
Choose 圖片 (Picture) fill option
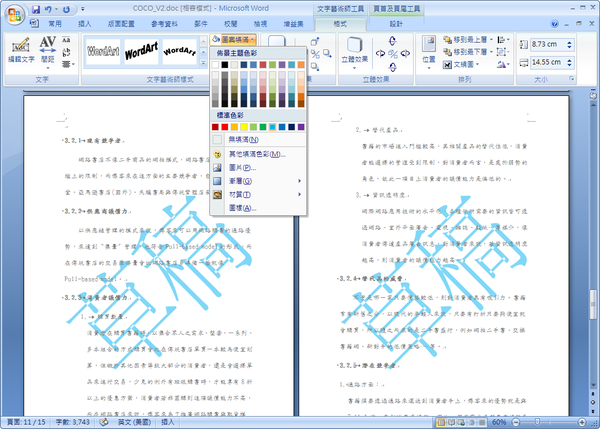(x=258, y=168)
